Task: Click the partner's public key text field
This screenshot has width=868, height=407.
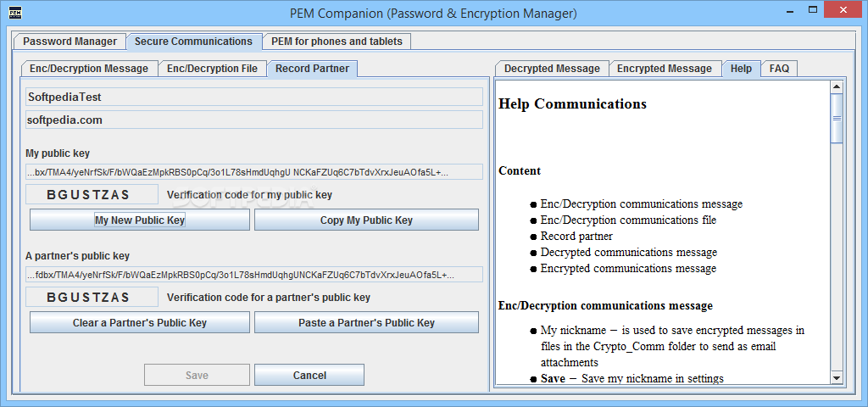Action: coord(254,275)
